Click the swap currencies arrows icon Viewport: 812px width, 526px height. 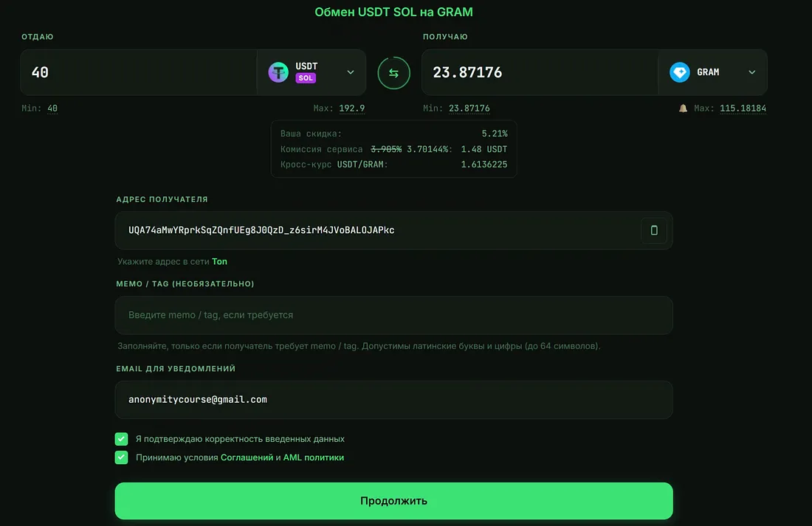pos(393,73)
